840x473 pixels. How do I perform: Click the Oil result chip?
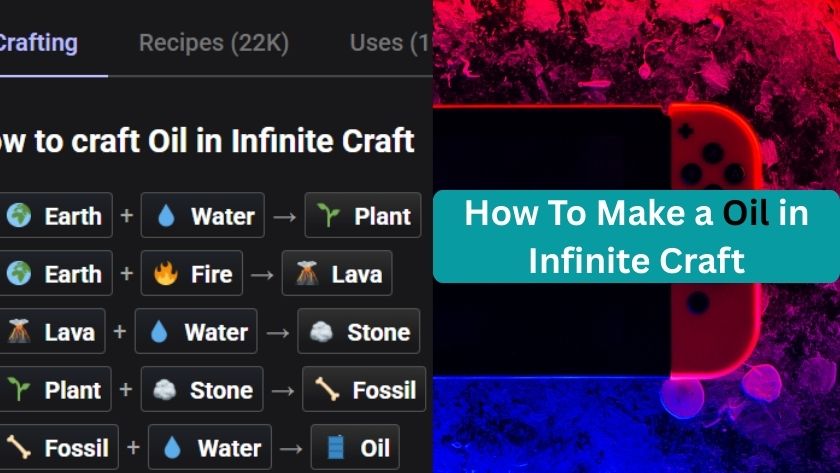coord(355,447)
